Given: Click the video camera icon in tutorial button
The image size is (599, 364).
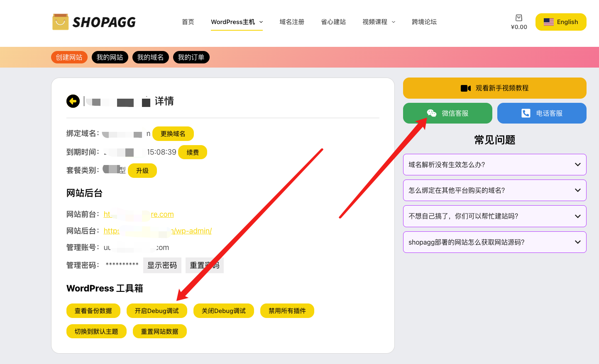Looking at the screenshot, I should [466, 88].
